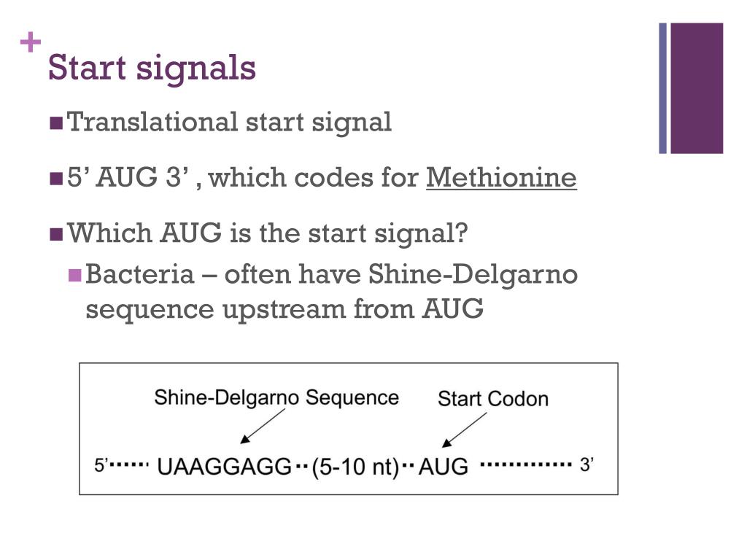Click arrow pointing to UAAGGAGG sequence
Screen dimensions: 747x560
262,426
